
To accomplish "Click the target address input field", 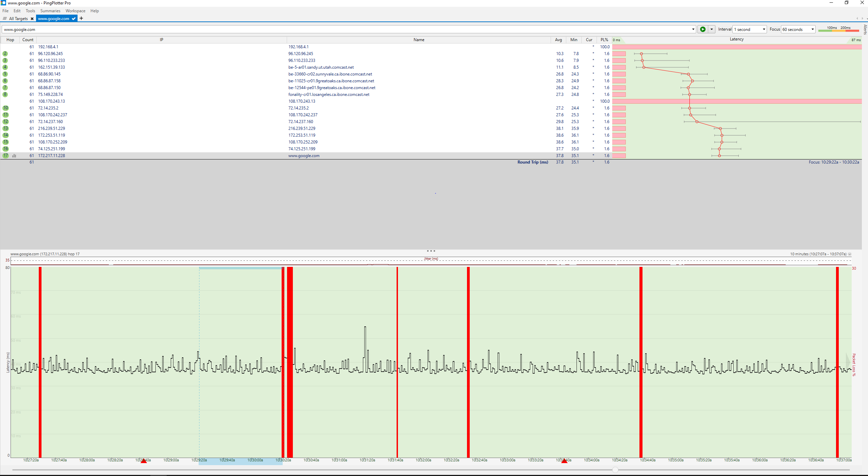I will pos(340,30).
